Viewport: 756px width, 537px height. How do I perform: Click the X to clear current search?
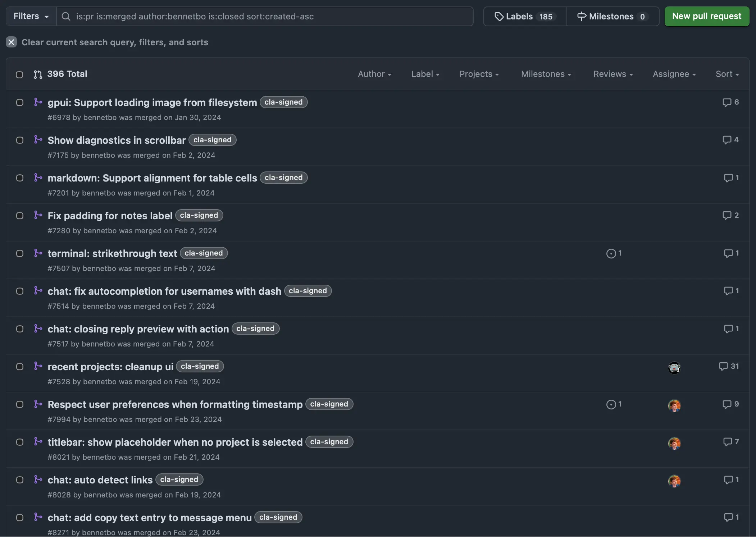(11, 42)
